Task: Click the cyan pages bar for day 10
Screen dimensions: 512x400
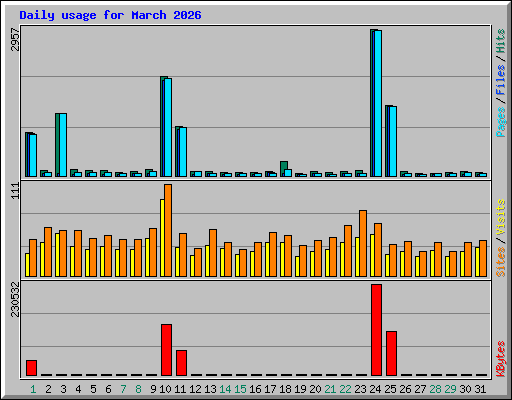Action: [x=168, y=128]
